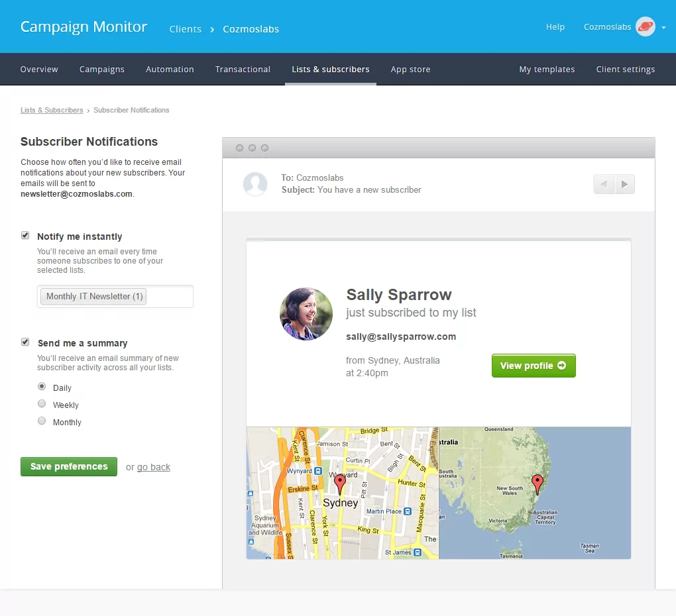Open Lists & subscribers tab

(331, 70)
